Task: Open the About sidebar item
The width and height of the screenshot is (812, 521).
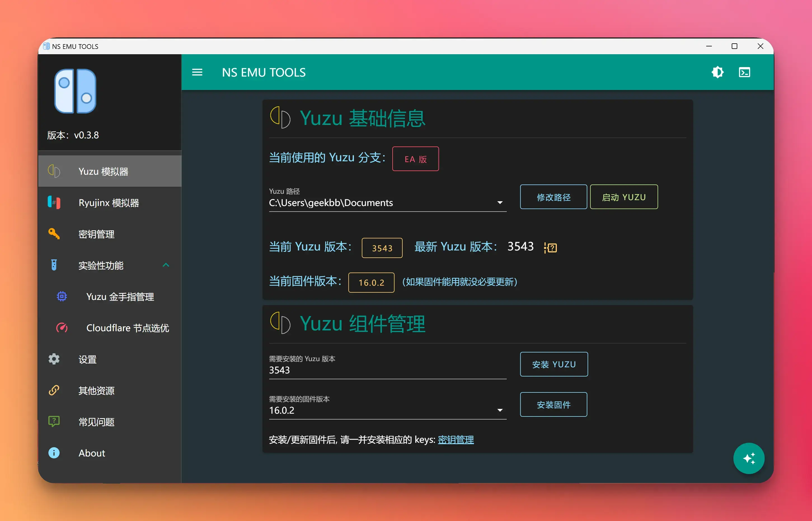Action: (91, 453)
